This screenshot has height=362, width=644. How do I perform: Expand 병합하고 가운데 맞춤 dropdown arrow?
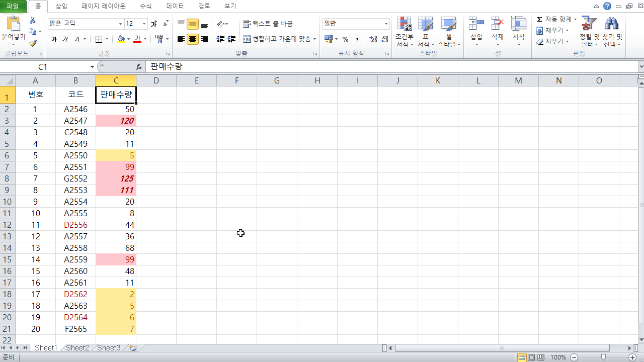(314, 39)
